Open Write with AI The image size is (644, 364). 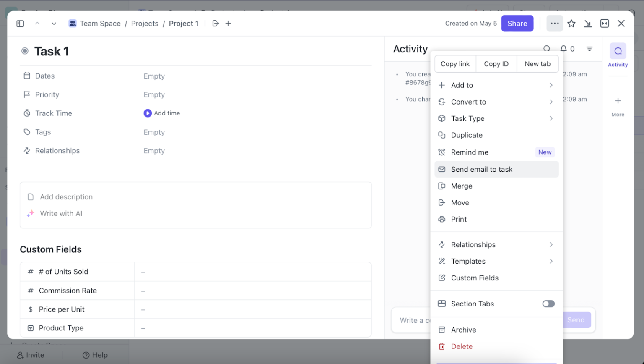[x=61, y=213]
